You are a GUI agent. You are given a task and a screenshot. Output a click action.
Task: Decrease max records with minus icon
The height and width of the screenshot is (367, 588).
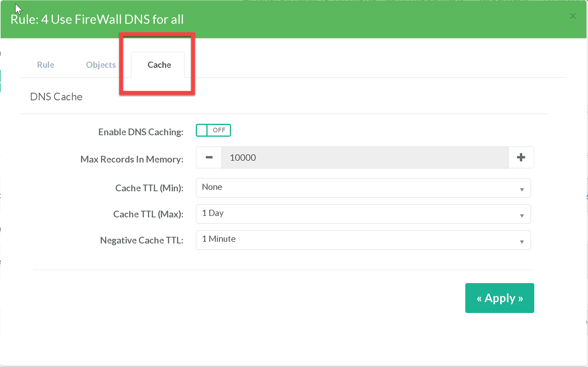209,158
